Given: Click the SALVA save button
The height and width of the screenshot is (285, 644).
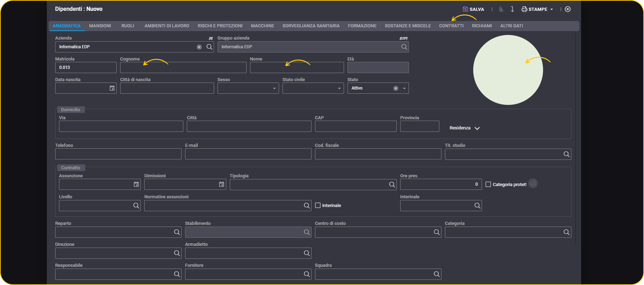Looking at the screenshot, I should [x=473, y=9].
